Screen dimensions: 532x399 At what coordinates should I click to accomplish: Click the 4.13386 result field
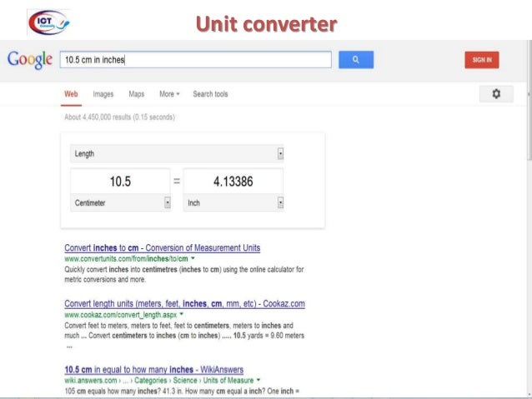(x=233, y=182)
